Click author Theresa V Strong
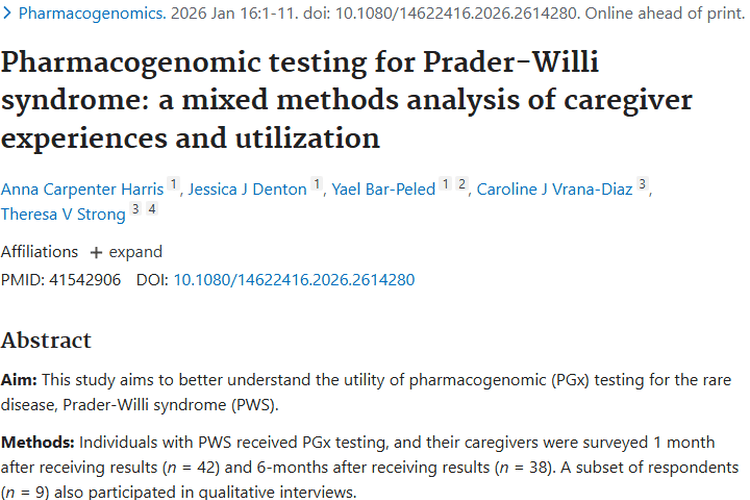The height and width of the screenshot is (500, 750). click(x=63, y=214)
